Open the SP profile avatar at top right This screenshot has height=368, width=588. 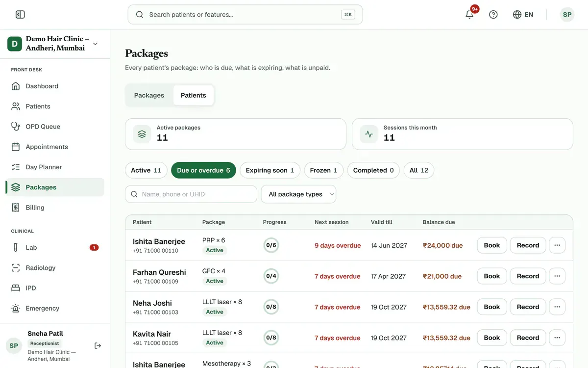(x=567, y=15)
